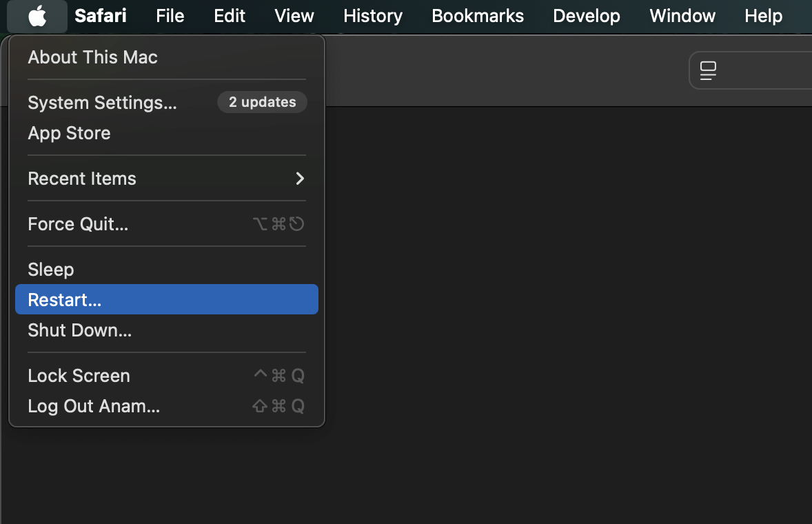Open the File menu

170,16
